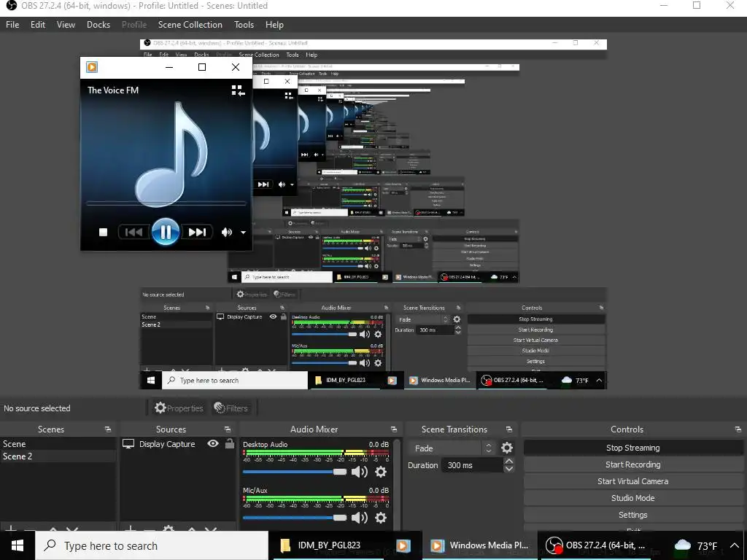Increase transition duration with up arrow
Image resolution: width=747 pixels, height=560 pixels.
(508, 461)
